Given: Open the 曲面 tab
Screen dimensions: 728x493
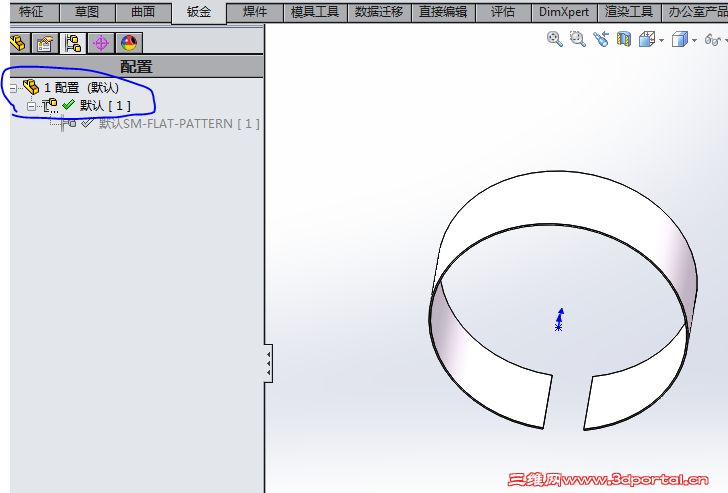Looking at the screenshot, I should pyautogui.click(x=143, y=12).
